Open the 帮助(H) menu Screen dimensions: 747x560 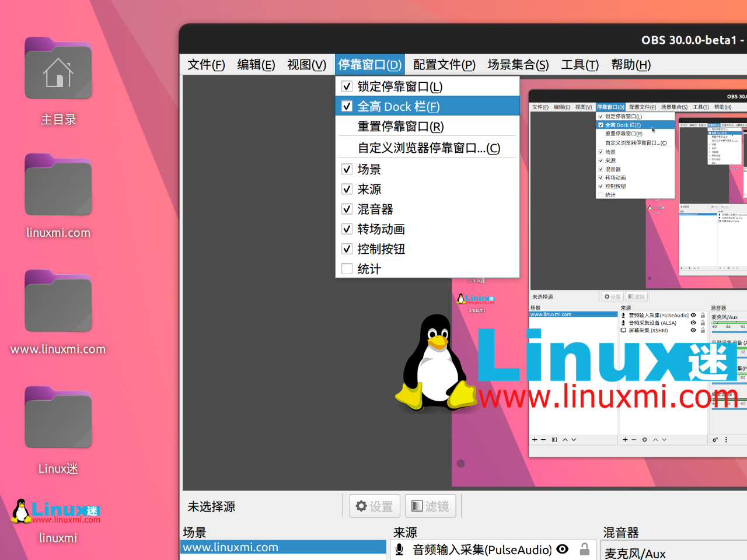pos(631,65)
